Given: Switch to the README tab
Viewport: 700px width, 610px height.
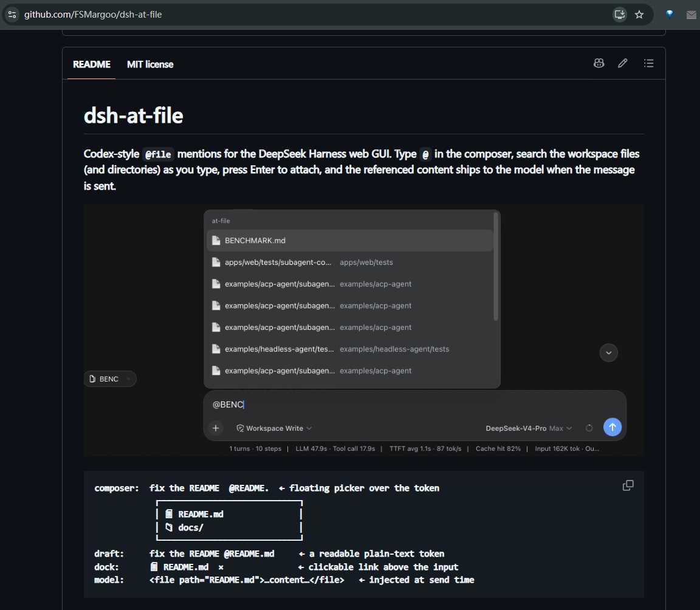Looking at the screenshot, I should (92, 64).
